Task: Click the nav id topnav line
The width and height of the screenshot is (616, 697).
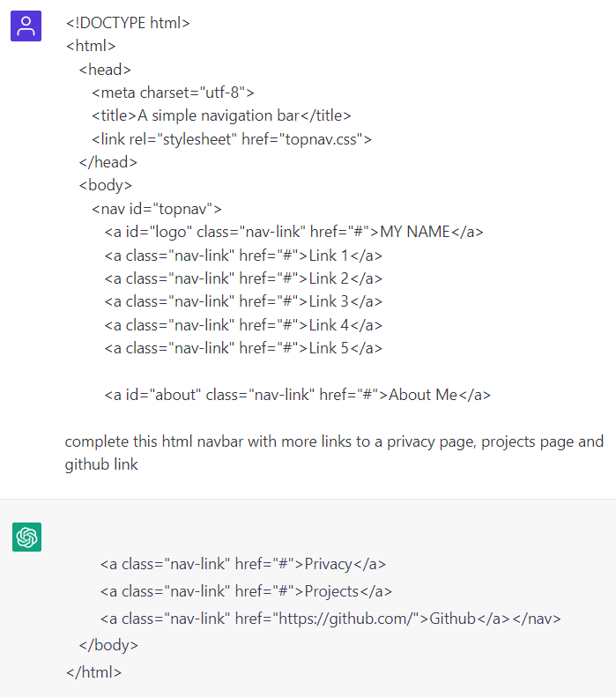Action: 157,209
